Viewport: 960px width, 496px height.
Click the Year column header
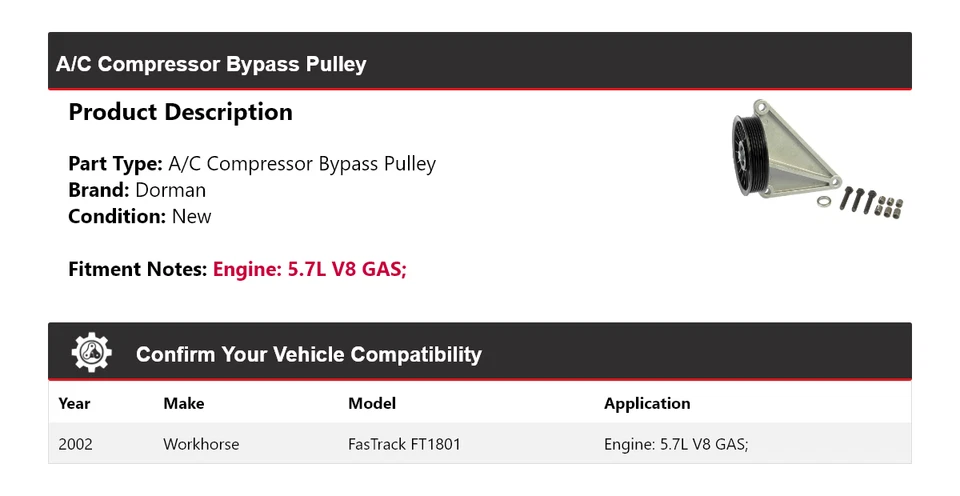coord(74,404)
